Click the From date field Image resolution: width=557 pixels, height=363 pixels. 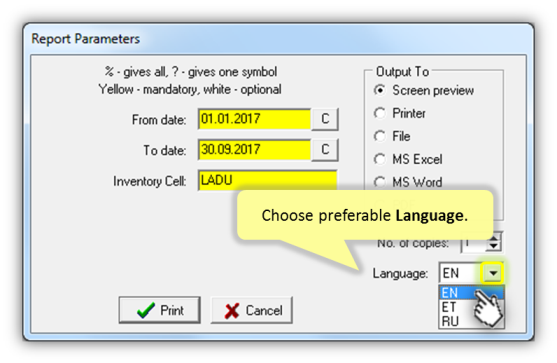click(254, 119)
